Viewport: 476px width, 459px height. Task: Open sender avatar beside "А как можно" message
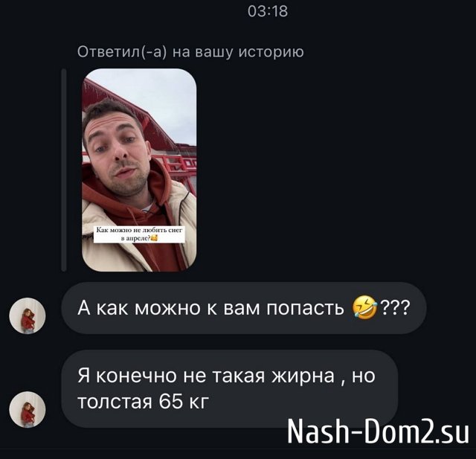tap(28, 315)
